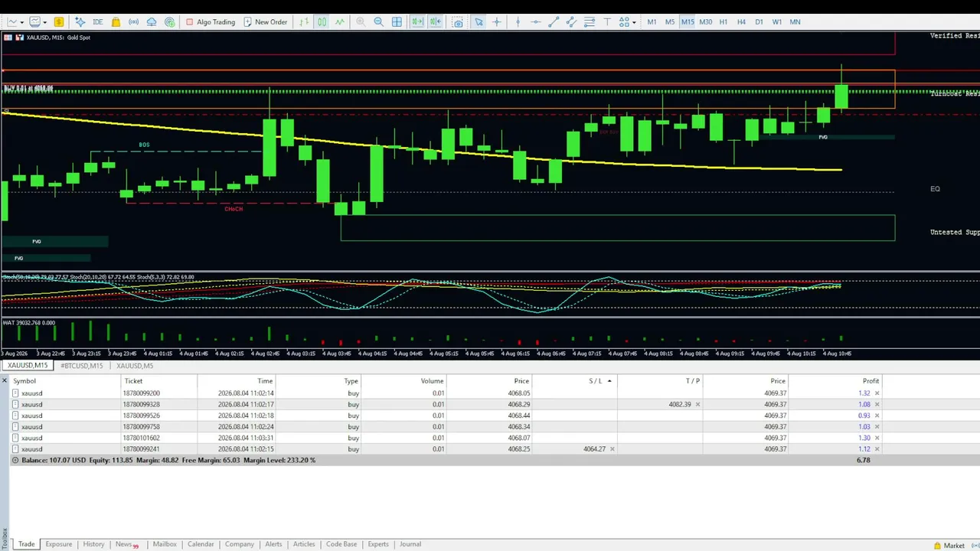Click the dollar sign trading icon
980x551 pixels.
click(x=59, y=22)
